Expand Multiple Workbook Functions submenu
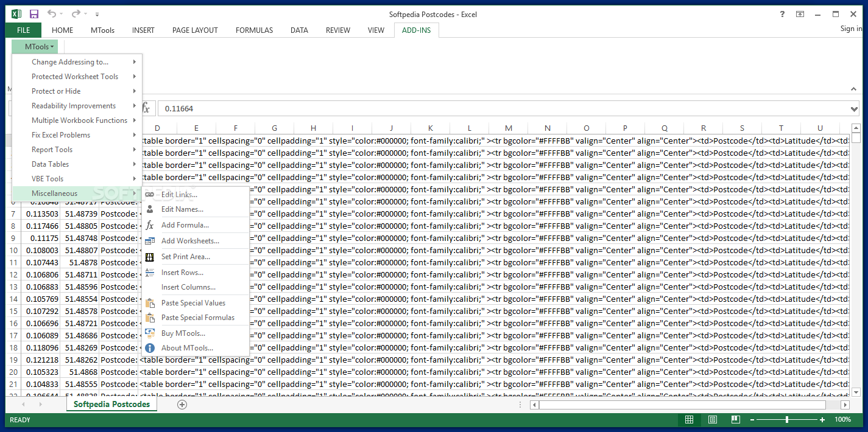The width and height of the screenshot is (868, 432). coord(77,120)
